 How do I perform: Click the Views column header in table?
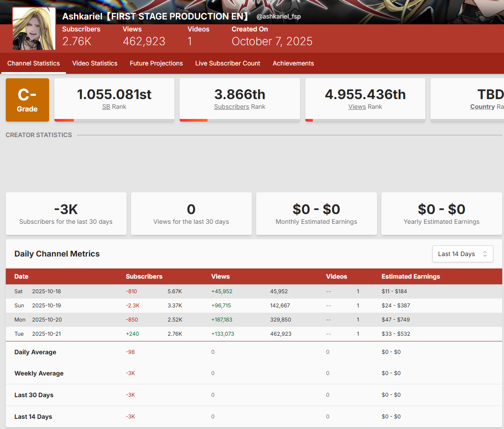click(220, 277)
